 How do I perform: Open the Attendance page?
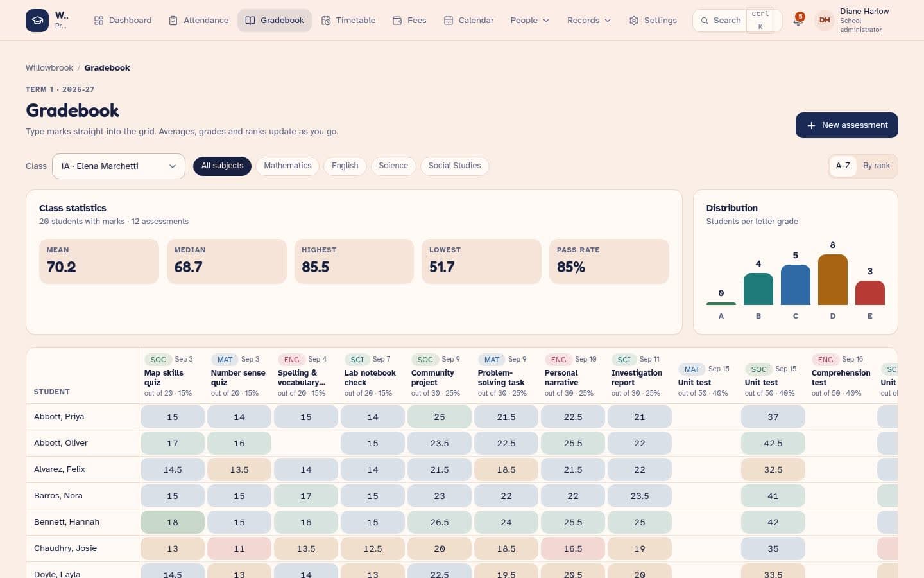pos(198,21)
